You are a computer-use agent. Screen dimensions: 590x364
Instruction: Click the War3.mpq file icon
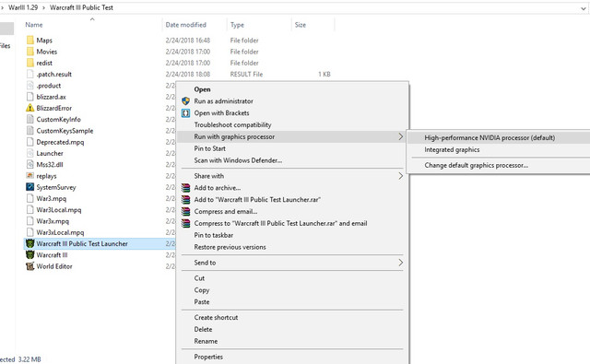(x=30, y=198)
